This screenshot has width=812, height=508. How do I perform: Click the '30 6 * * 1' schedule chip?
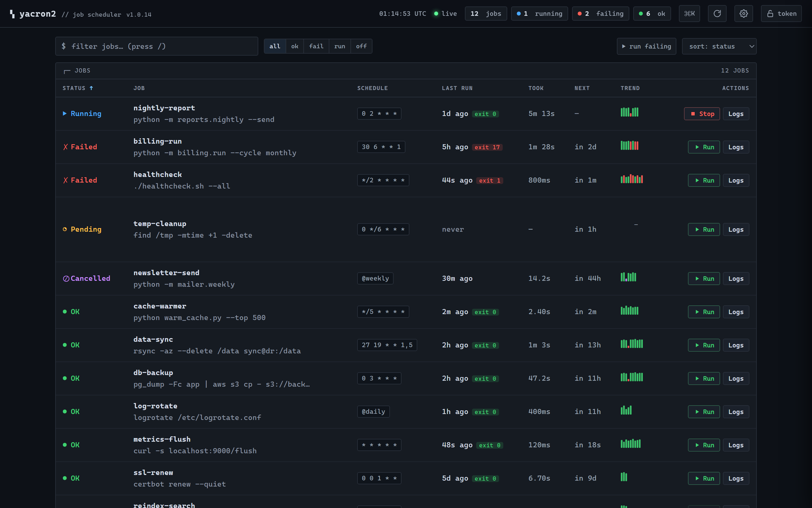tap(381, 147)
